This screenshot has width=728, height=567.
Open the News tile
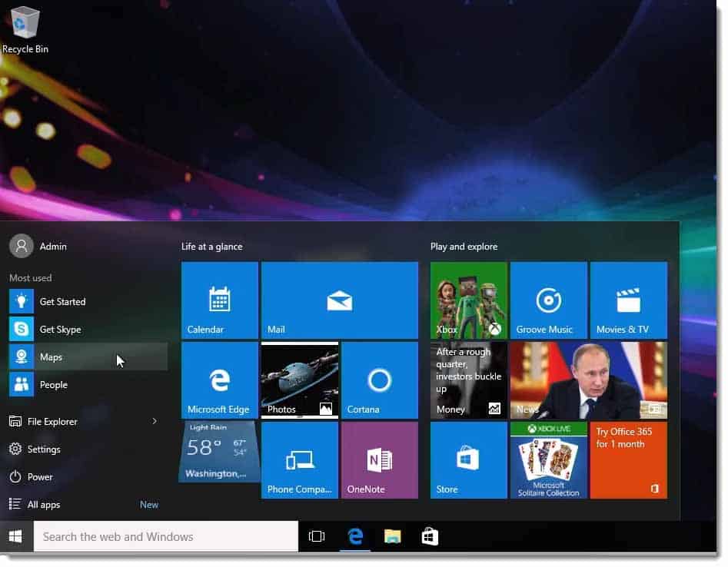pos(589,380)
